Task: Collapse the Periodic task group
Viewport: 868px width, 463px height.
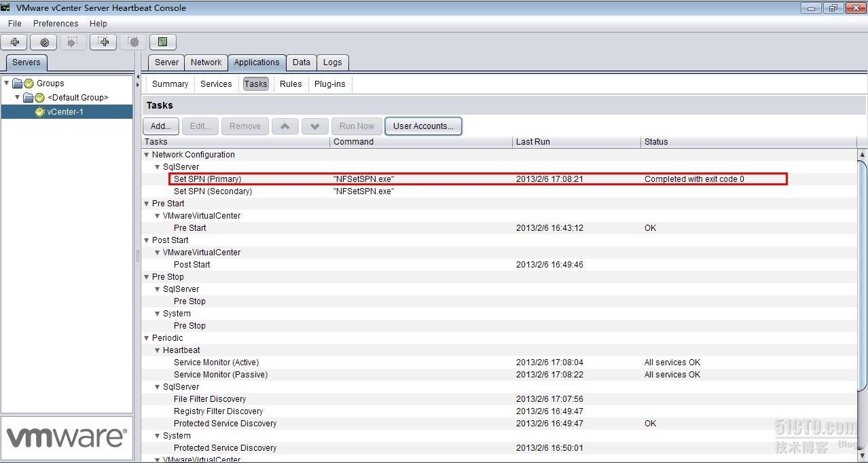Action: pos(146,338)
